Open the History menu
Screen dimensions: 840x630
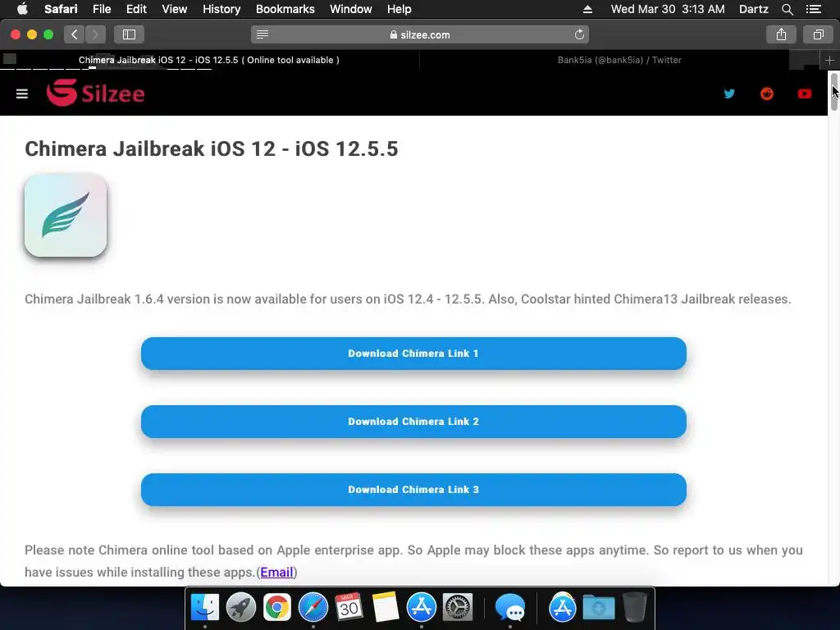point(221,9)
